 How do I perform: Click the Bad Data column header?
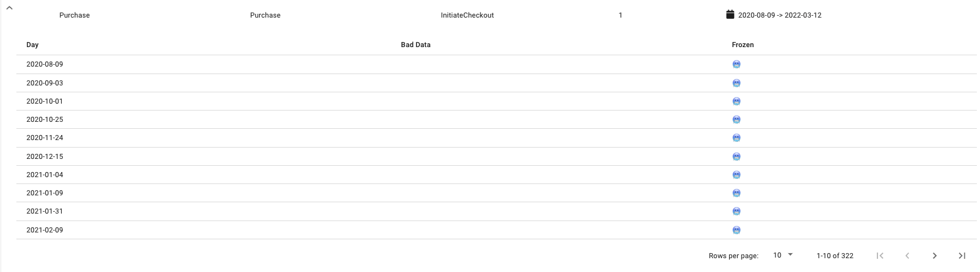(415, 45)
